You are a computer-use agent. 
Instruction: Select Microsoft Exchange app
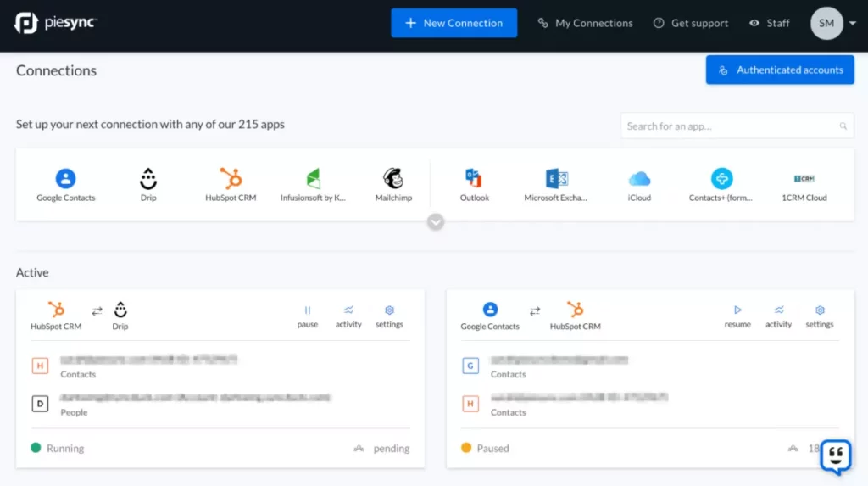tap(556, 185)
